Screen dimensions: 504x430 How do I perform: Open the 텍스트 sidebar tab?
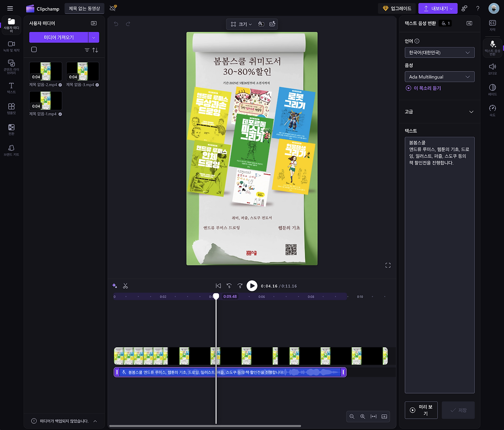click(x=11, y=88)
